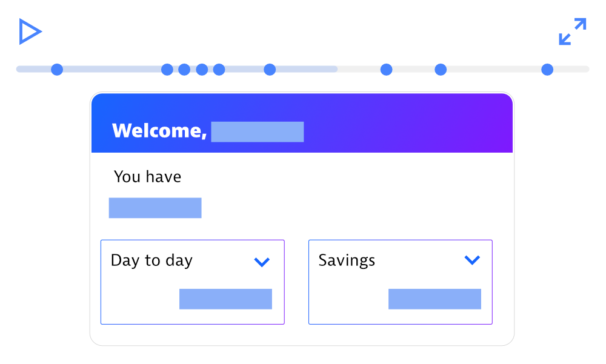Viewport: 606px width, 364px height.
Task: Select the second marker on the timeline
Action: pyautogui.click(x=167, y=70)
